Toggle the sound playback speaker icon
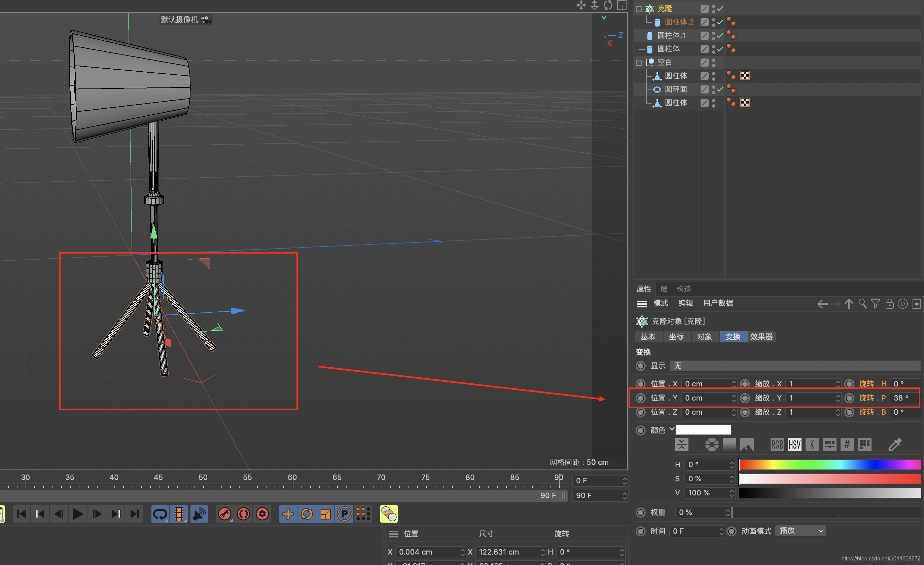Image resolution: width=924 pixels, height=565 pixels. pyautogui.click(x=199, y=514)
